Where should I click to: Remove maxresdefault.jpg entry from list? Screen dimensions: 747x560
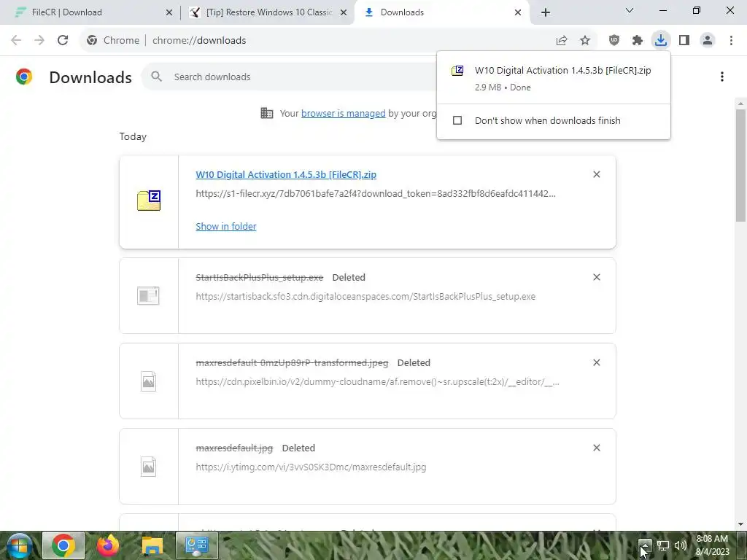click(x=597, y=448)
